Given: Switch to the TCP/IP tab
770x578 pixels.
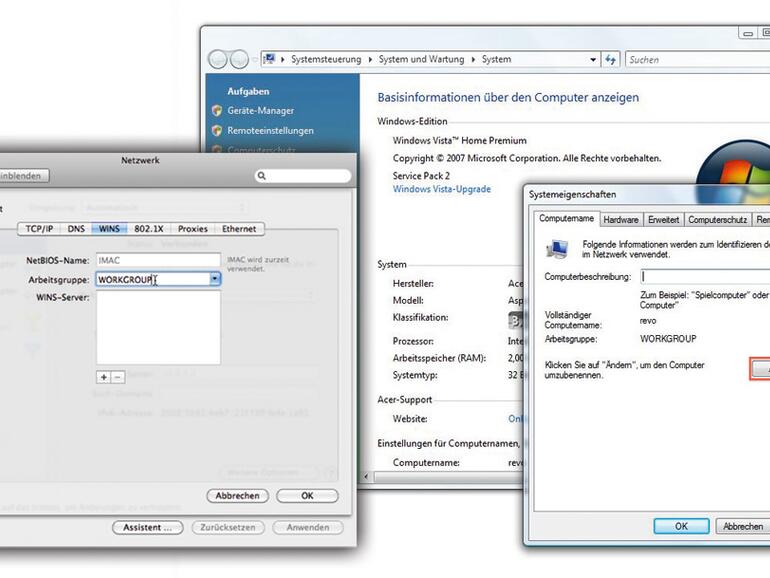Looking at the screenshot, I should click(39, 229).
